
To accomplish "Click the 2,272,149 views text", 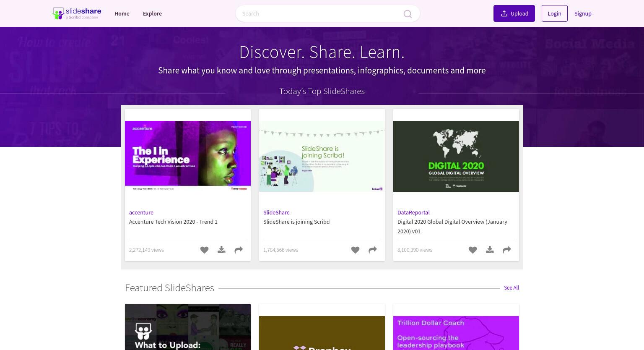I will [x=146, y=250].
